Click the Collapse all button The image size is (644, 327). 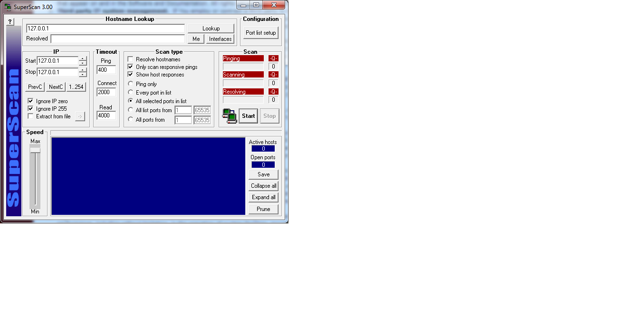pos(263,186)
